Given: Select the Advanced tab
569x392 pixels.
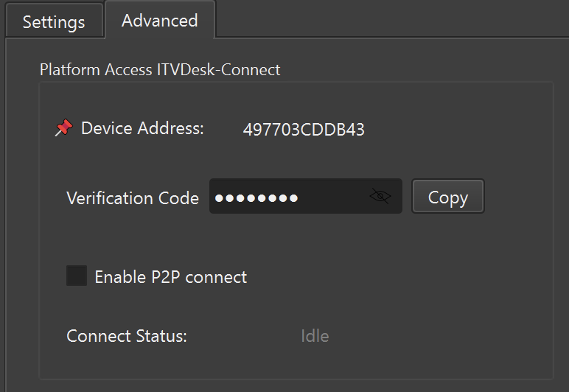Looking at the screenshot, I should pyautogui.click(x=159, y=21).
